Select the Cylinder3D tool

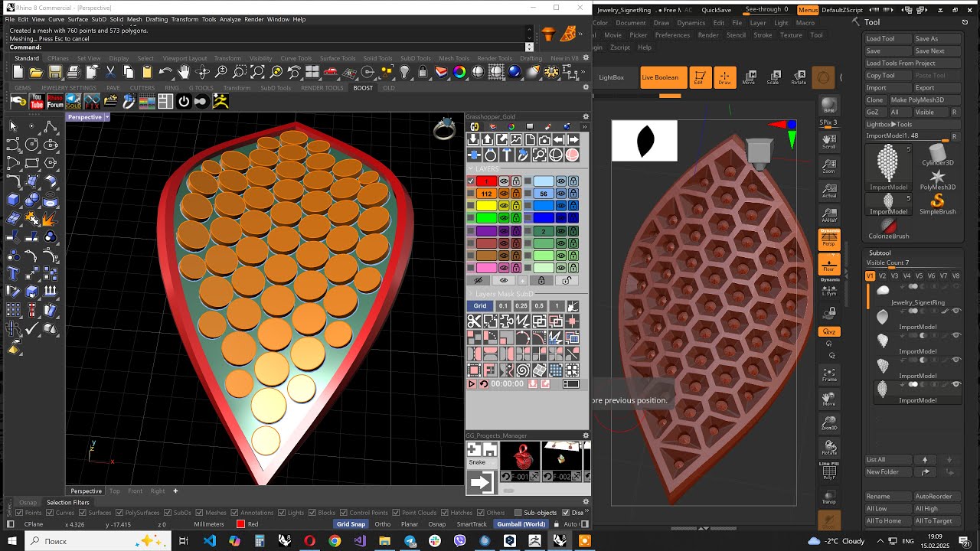point(937,155)
